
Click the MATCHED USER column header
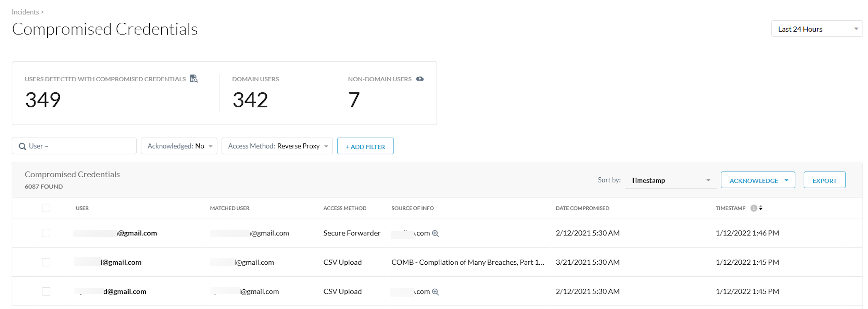click(229, 208)
